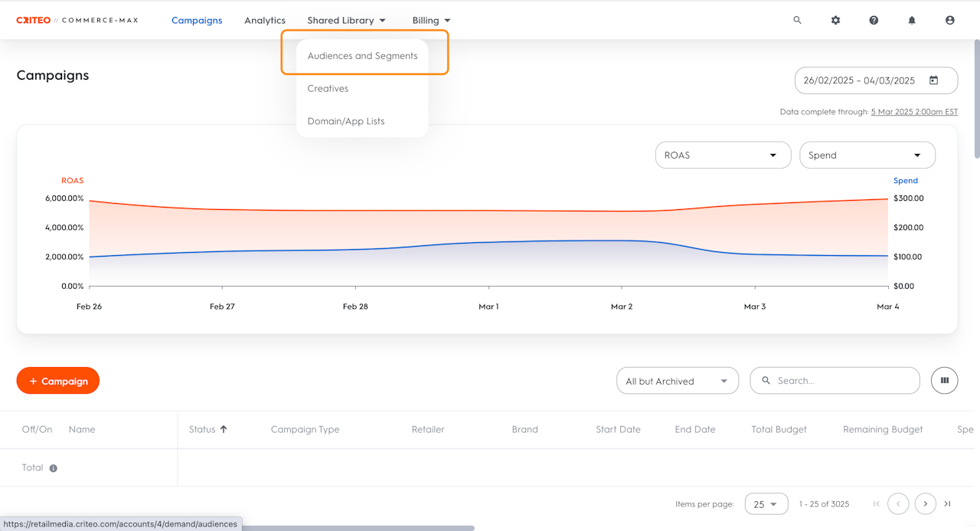Image resolution: width=980 pixels, height=531 pixels.
Task: Open the All but Archived filter dropdown
Action: coord(677,381)
